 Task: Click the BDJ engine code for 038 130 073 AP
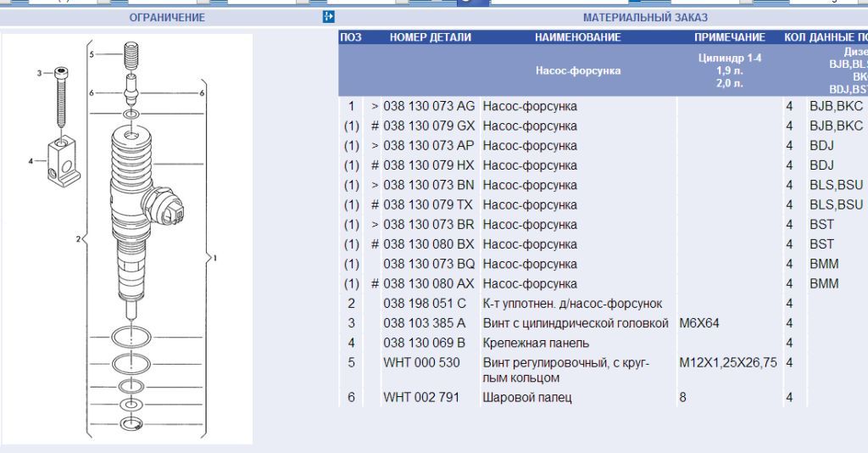(821, 146)
